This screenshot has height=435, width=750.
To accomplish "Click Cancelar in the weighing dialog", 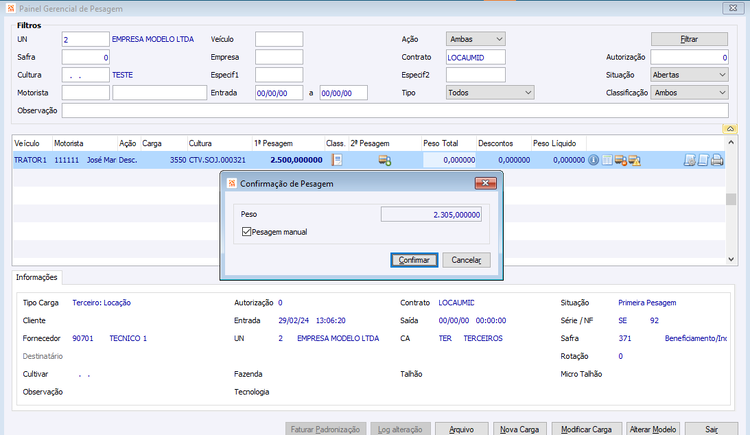I will point(466,260).
